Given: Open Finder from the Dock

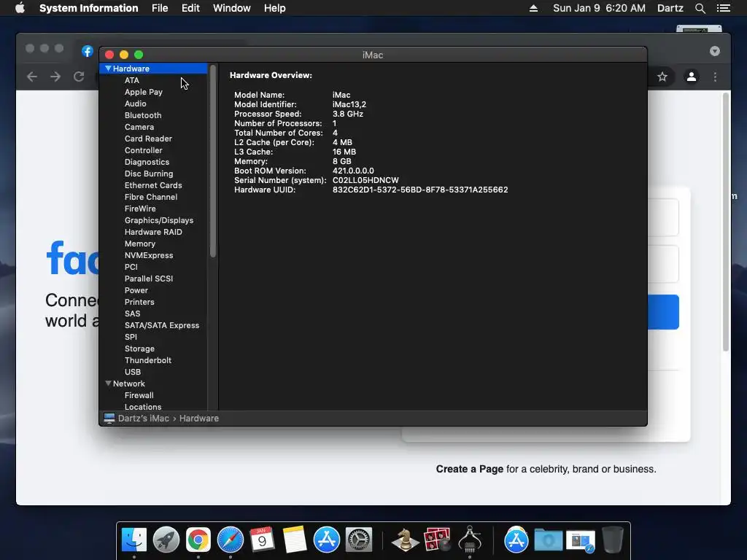Looking at the screenshot, I should click(134, 540).
